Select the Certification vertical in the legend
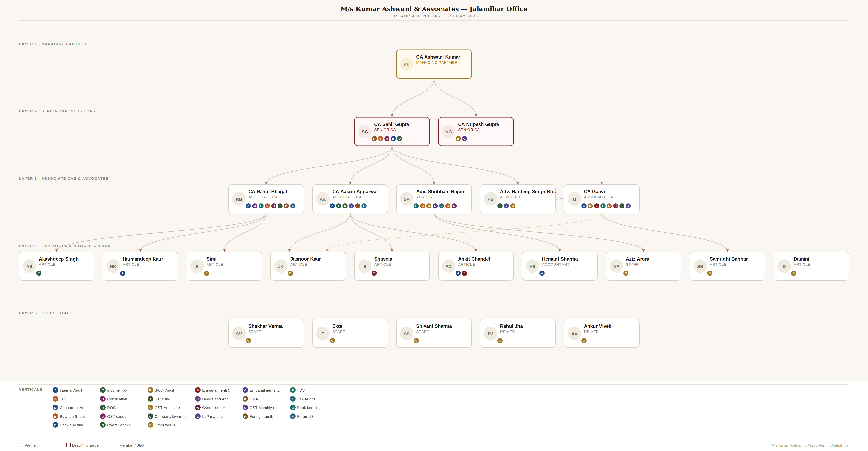Screen dimensions: 868x451 pyautogui.click(x=114, y=399)
